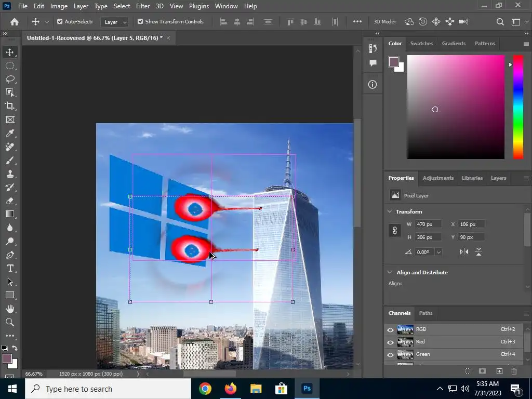Select the Spot Healing Brush tool
Viewport: 532px width, 399px height.
click(x=10, y=147)
